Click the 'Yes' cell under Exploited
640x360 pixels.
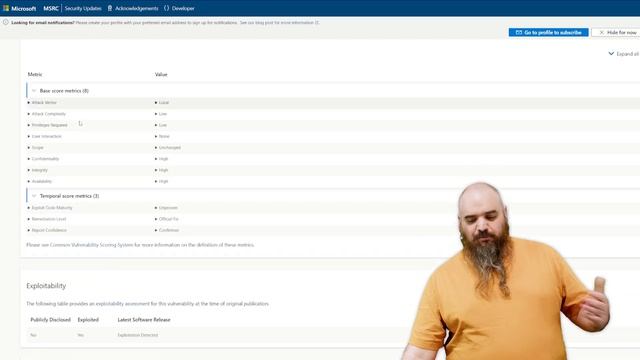(x=80, y=335)
